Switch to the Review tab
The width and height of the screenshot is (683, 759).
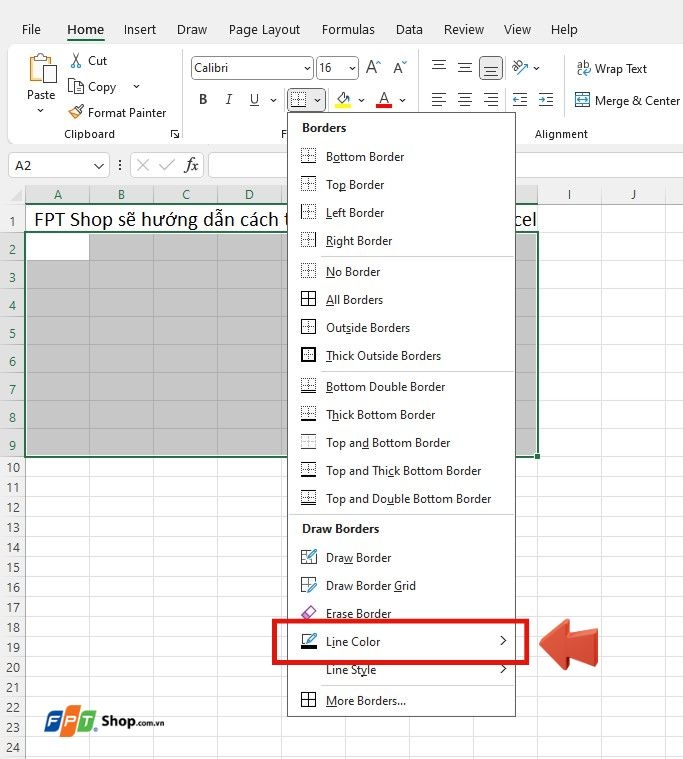click(x=464, y=30)
